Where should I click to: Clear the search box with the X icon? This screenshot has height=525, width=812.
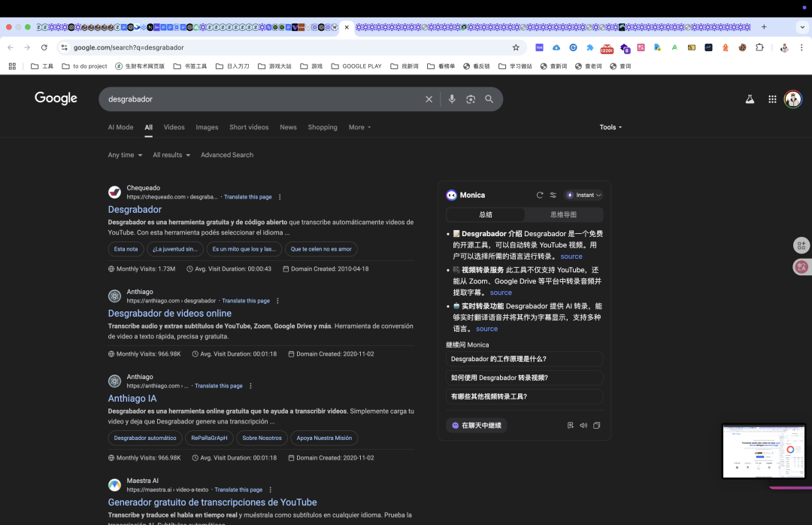click(x=429, y=99)
